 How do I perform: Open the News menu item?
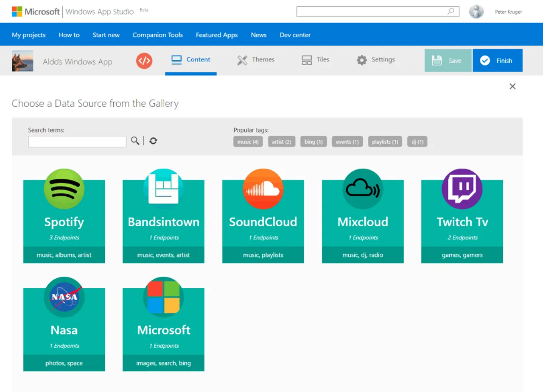tap(259, 35)
